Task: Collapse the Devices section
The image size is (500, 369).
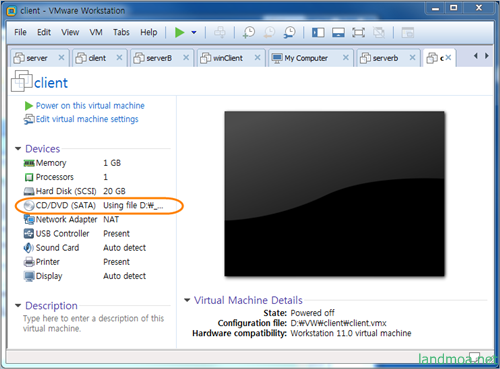Action: pos(18,149)
